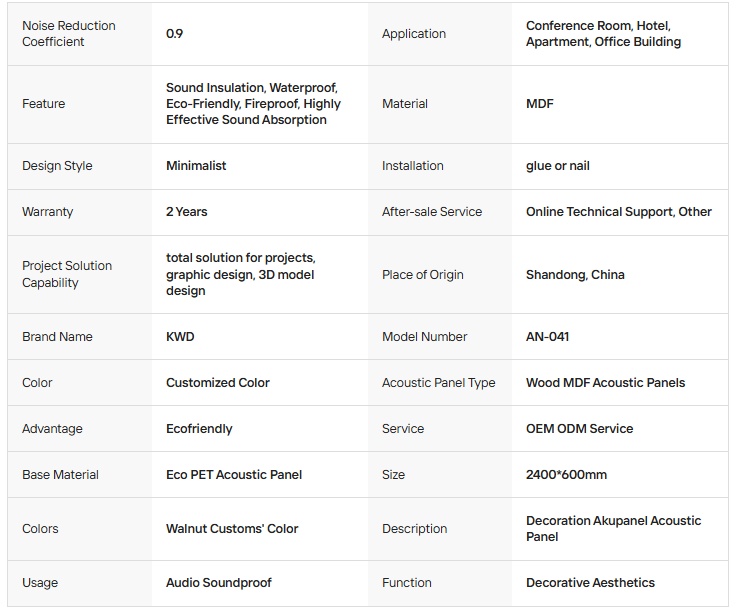Select the 0.9 coefficient value

pos(175,34)
